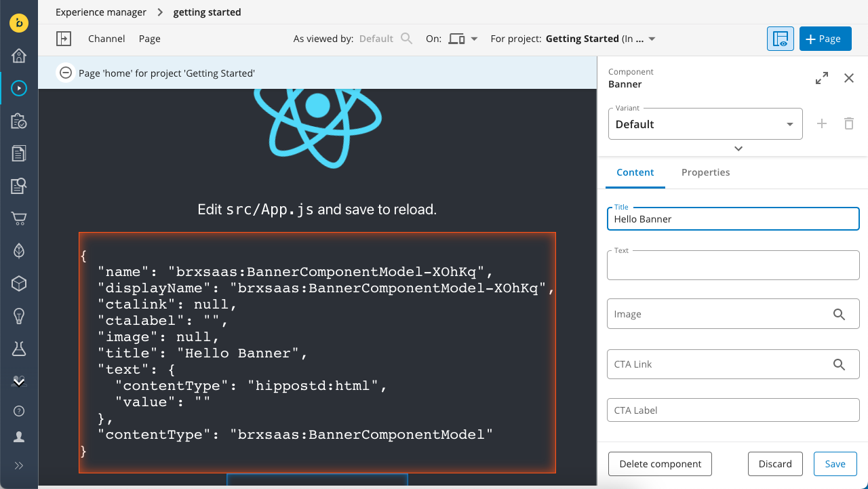868x489 pixels.
Task: Close the Banner component panel
Action: coord(849,78)
